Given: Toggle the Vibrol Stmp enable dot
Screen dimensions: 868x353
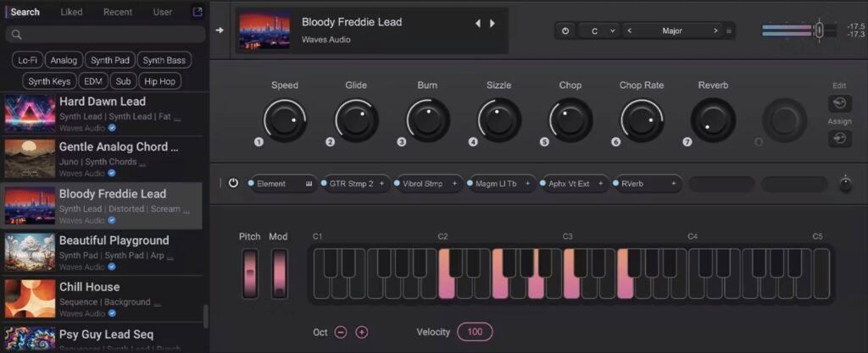Looking at the screenshot, I should [x=397, y=184].
